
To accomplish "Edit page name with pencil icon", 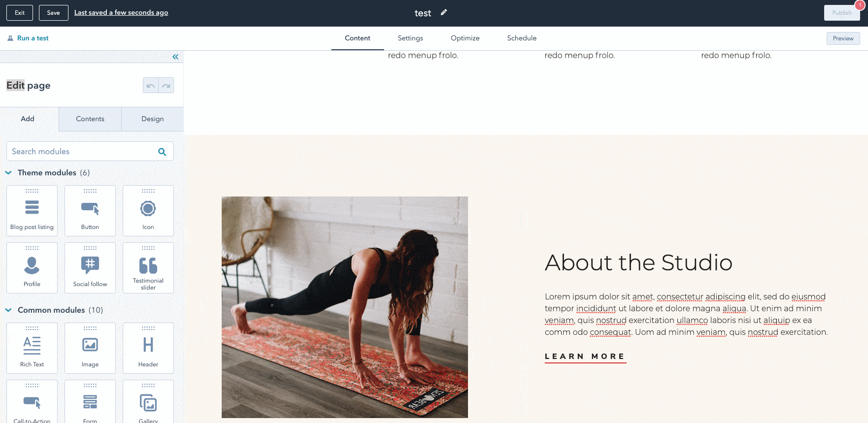I will pyautogui.click(x=444, y=12).
